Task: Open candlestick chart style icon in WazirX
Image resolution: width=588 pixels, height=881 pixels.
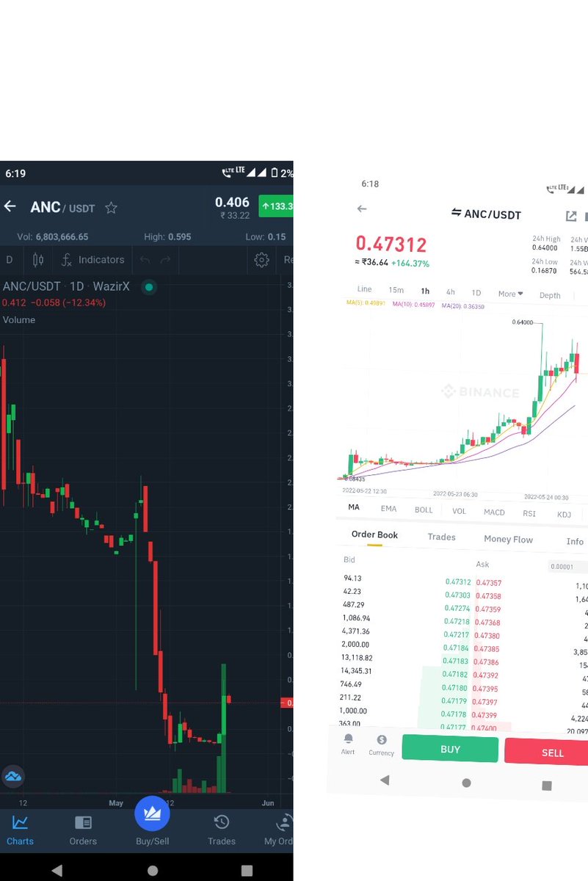Action: pos(38,260)
